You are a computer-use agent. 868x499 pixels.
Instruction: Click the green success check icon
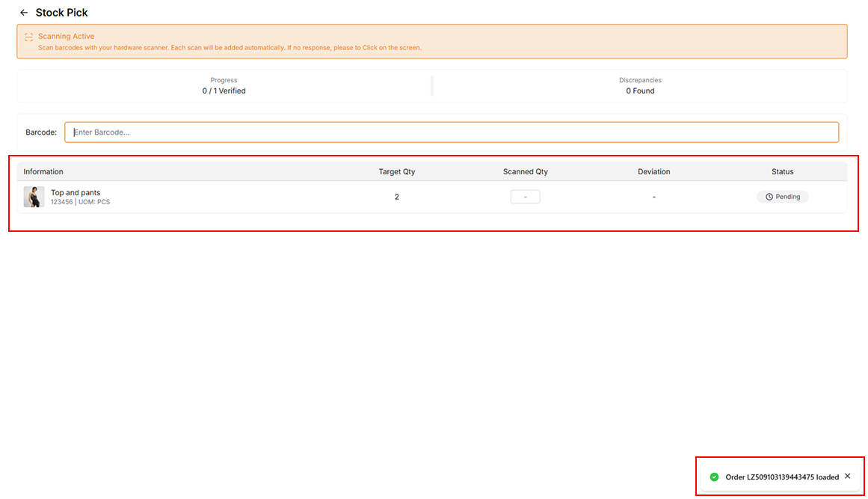(x=714, y=477)
